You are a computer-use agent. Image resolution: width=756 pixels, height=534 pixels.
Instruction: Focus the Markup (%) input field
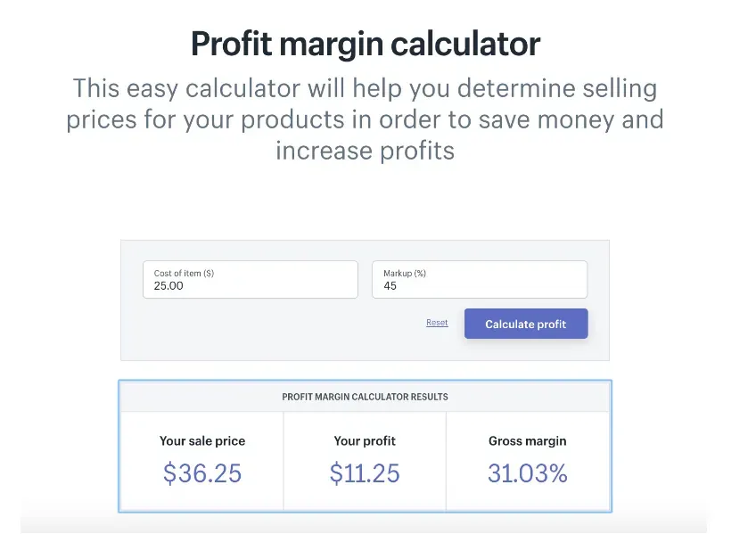479,279
